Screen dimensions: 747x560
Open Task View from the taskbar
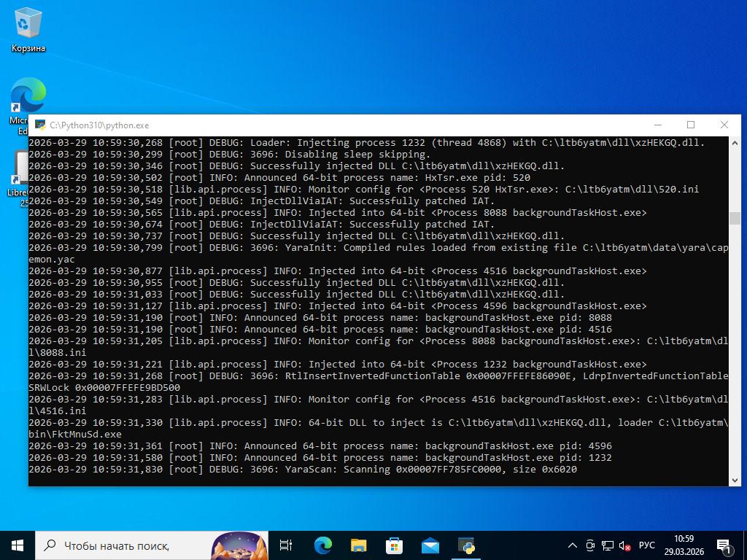(286, 545)
